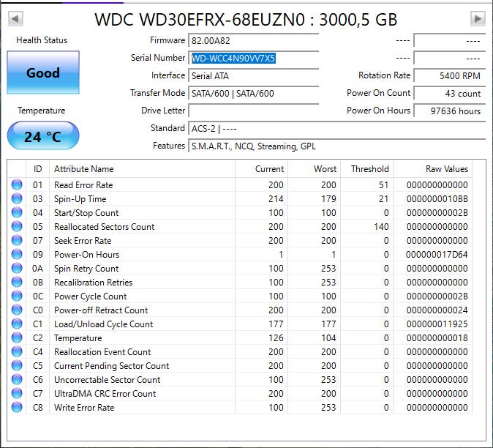The height and width of the screenshot is (448, 493).
Task: Click status orb of Recalibration Retries row
Action: (x=17, y=282)
